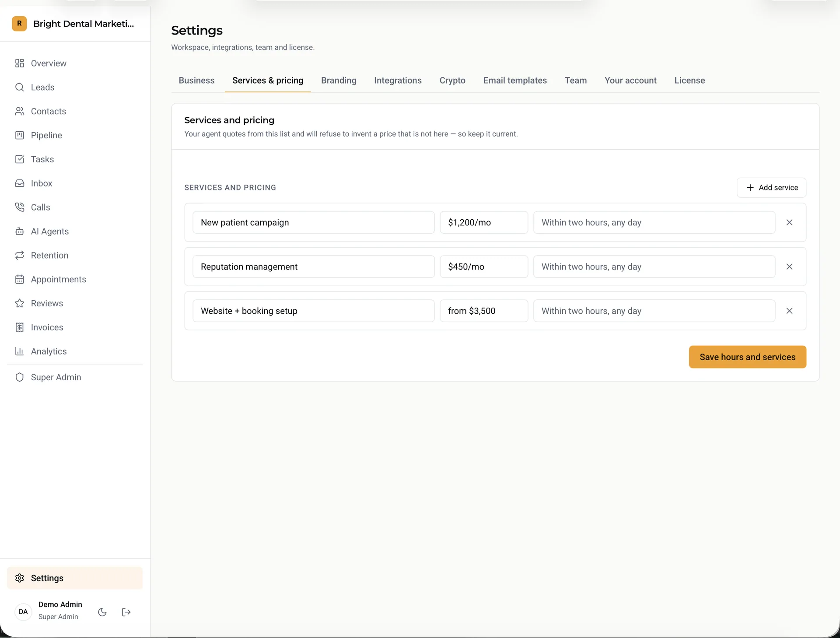The width and height of the screenshot is (840, 638).
Task: Click the Leads search icon
Action: [x=19, y=88]
